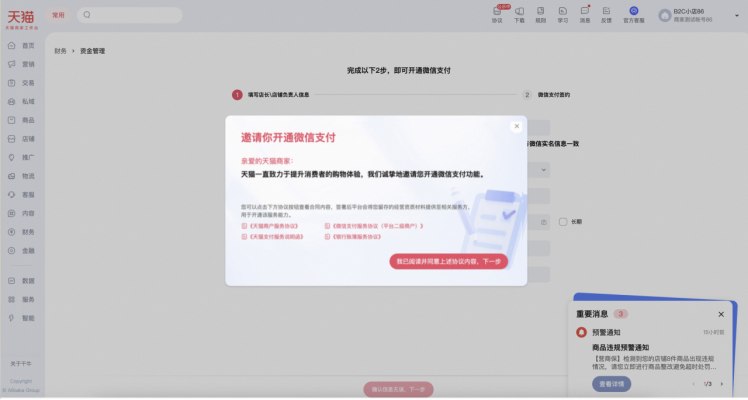Open 服务 in the left sidebar
The width and height of the screenshot is (748, 400).
click(21, 299)
